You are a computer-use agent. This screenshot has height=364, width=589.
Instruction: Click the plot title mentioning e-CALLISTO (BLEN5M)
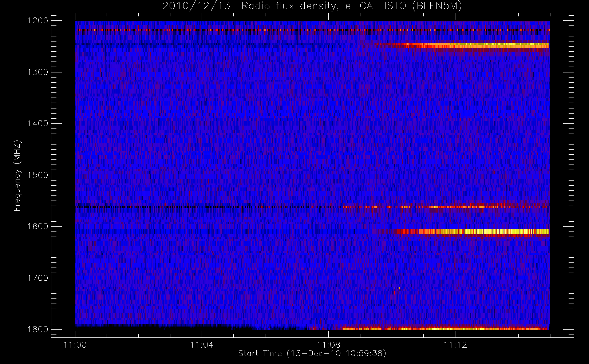tap(312, 6)
